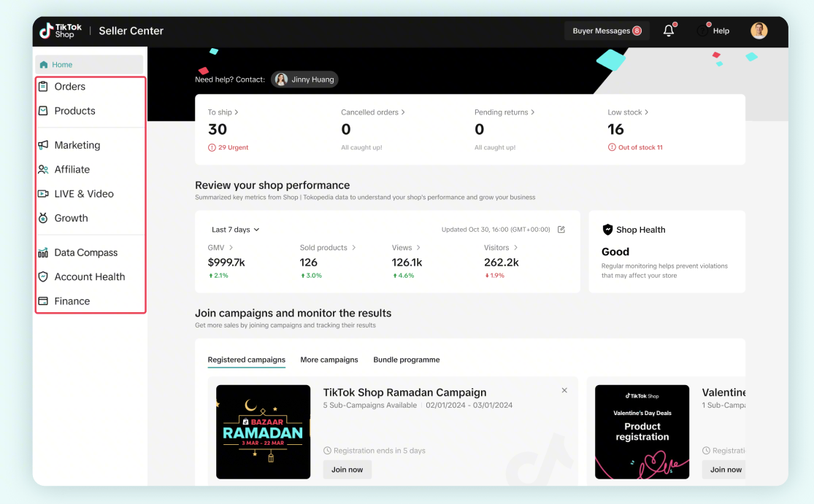The width and height of the screenshot is (814, 504).
Task: Open the user profile avatar
Action: click(759, 31)
